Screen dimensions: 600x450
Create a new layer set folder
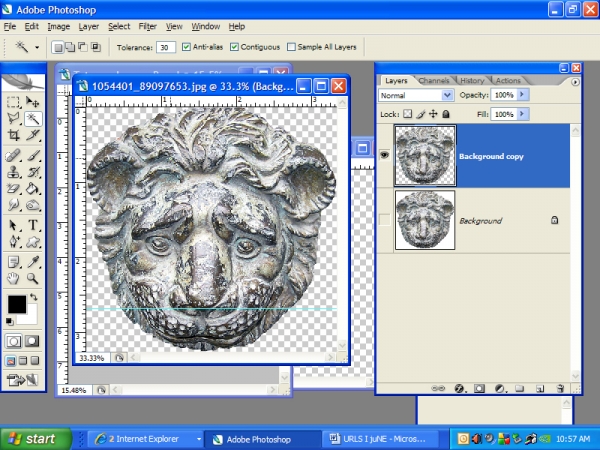(x=519, y=389)
